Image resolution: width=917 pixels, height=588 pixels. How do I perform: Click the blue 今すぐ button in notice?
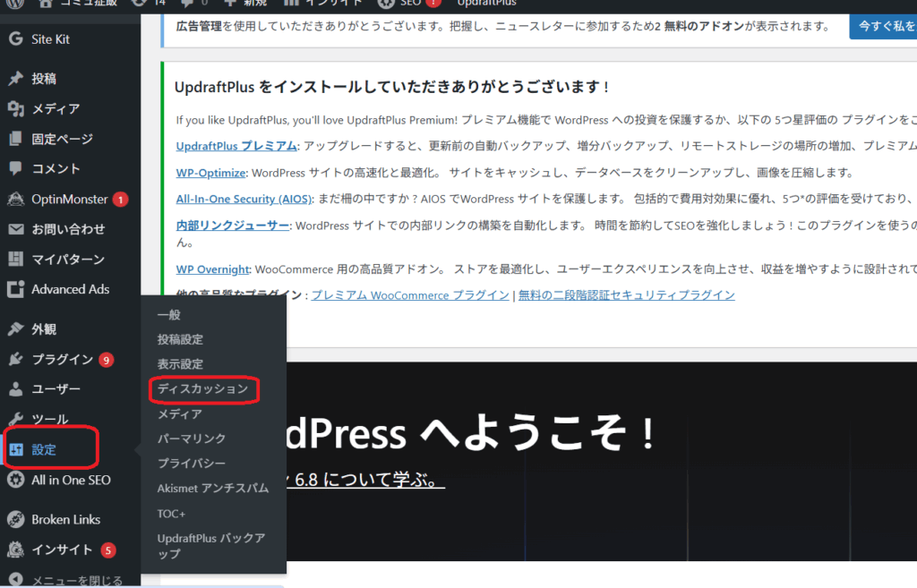click(883, 26)
